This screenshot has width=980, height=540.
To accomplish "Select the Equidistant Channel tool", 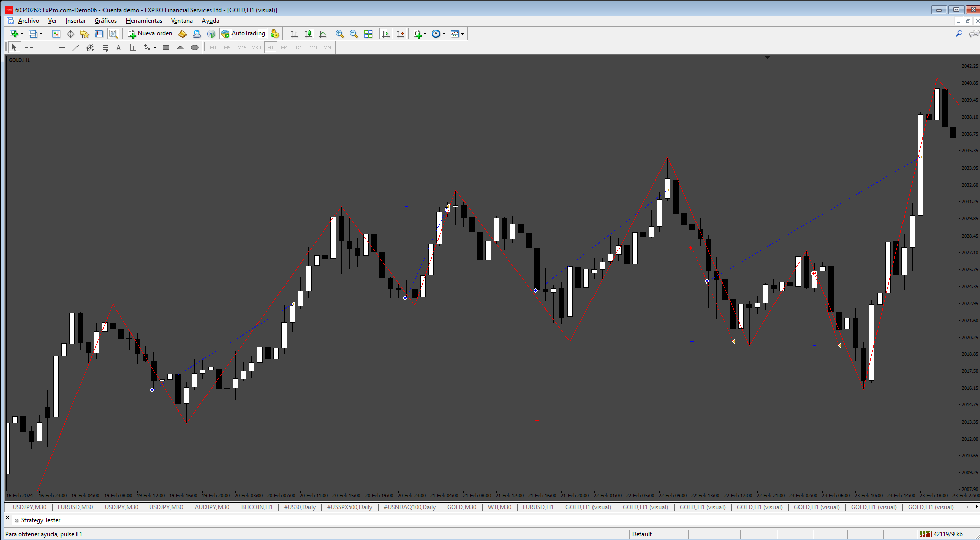I will click(x=90, y=47).
